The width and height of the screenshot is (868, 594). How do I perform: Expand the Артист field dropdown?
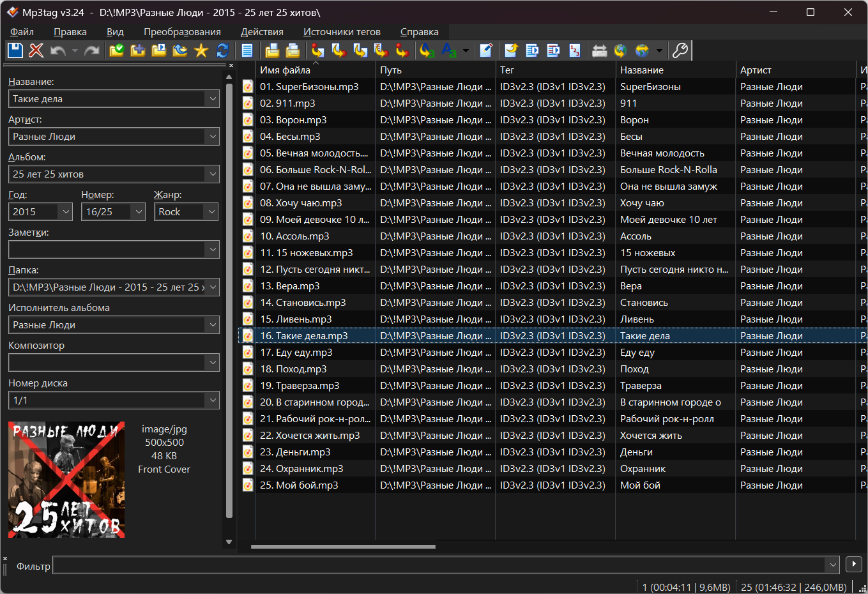click(213, 136)
